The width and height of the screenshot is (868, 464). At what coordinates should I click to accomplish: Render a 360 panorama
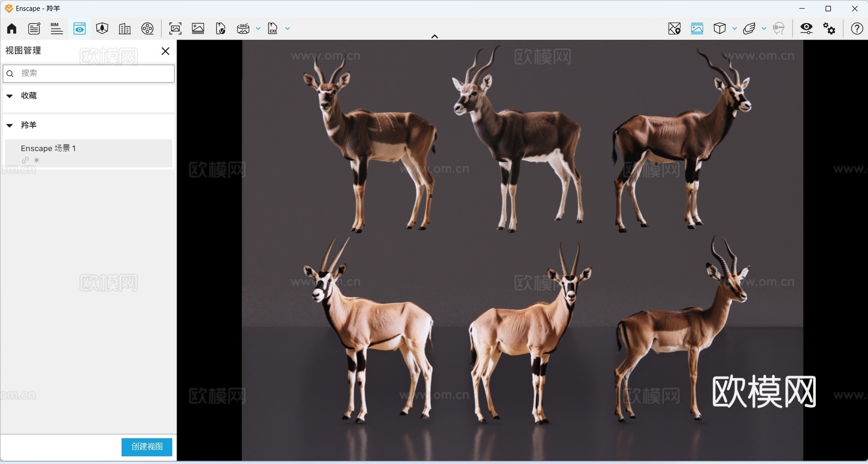pos(243,28)
